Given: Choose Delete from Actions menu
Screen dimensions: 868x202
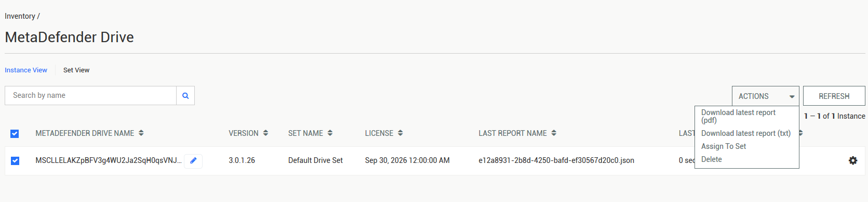Looking at the screenshot, I should tap(712, 159).
